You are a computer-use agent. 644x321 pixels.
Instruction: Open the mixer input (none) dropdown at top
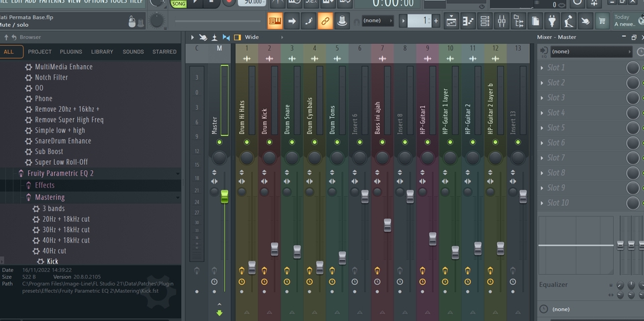coord(590,52)
